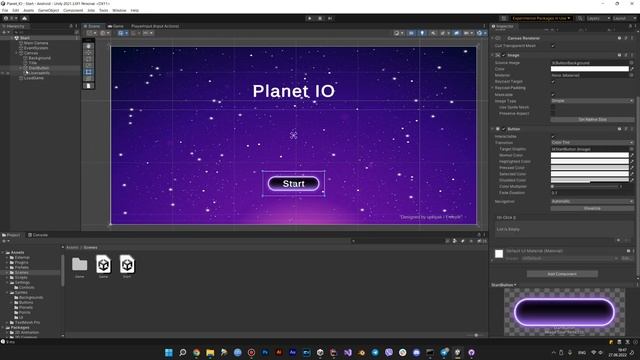Open preset settings for Button component

click(x=626, y=129)
